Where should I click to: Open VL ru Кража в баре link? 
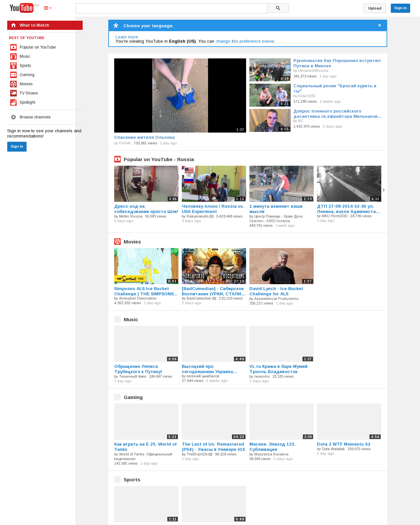pos(278,369)
